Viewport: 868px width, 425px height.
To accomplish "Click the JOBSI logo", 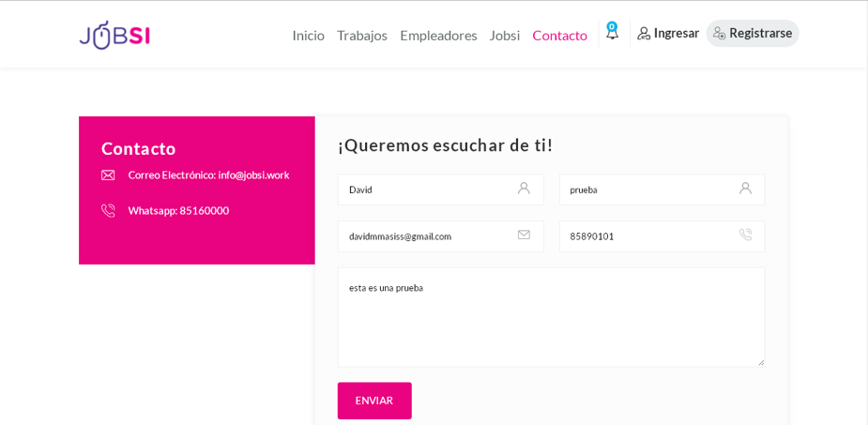I will click(x=114, y=36).
